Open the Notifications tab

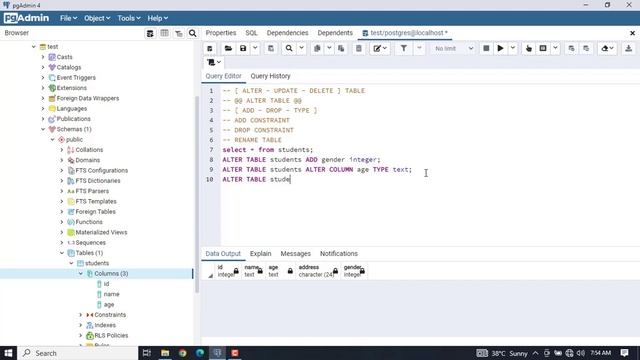tap(339, 253)
